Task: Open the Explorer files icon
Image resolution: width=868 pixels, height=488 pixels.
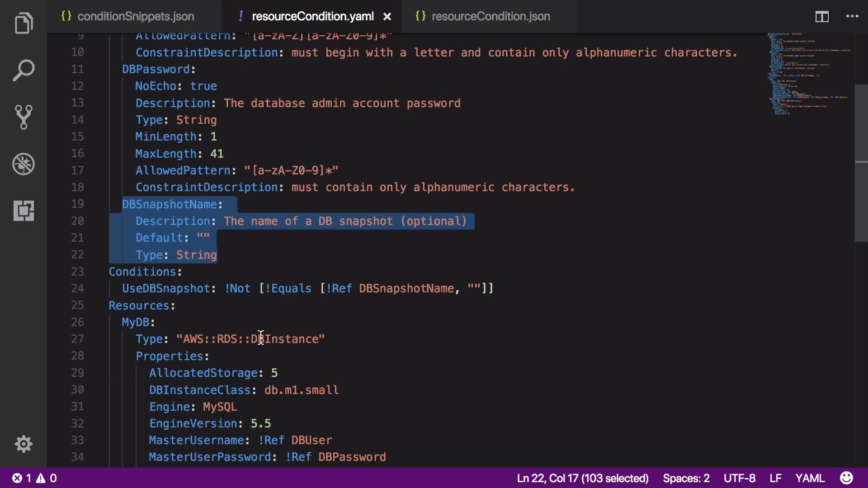Action: (24, 23)
